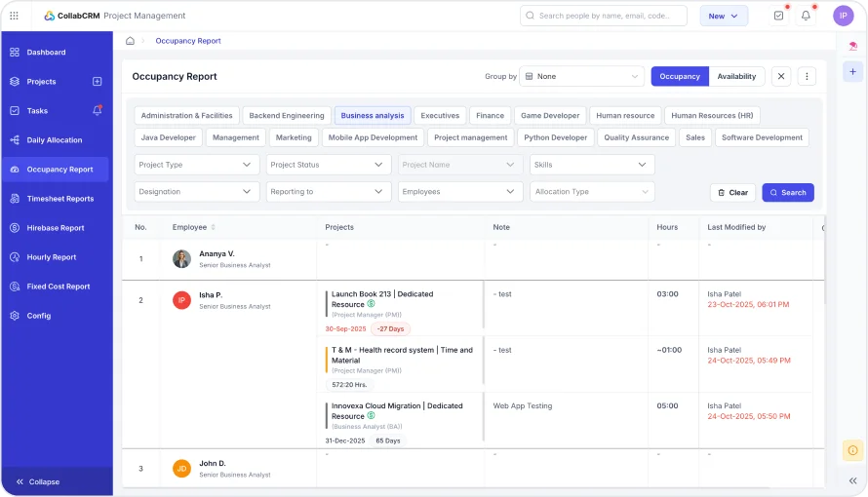This screenshot has height=497, width=868.
Task: Open Projects in sidebar
Action: (42, 81)
